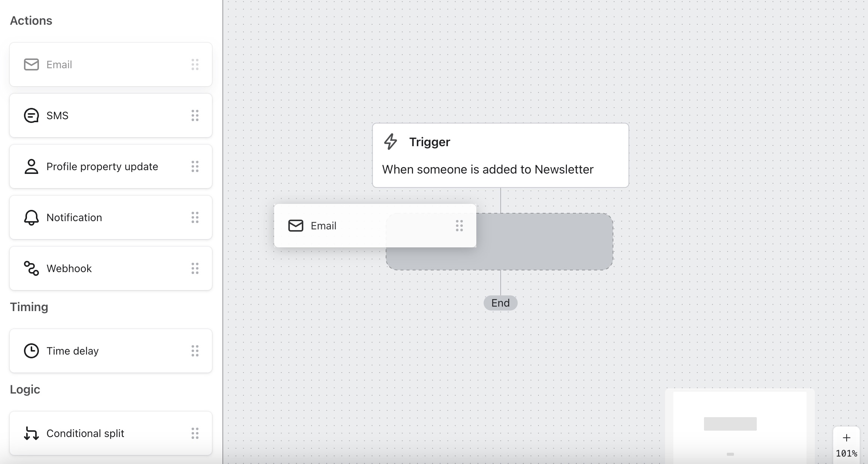
Task: Click the drag handle on Notification action
Action: coord(196,217)
